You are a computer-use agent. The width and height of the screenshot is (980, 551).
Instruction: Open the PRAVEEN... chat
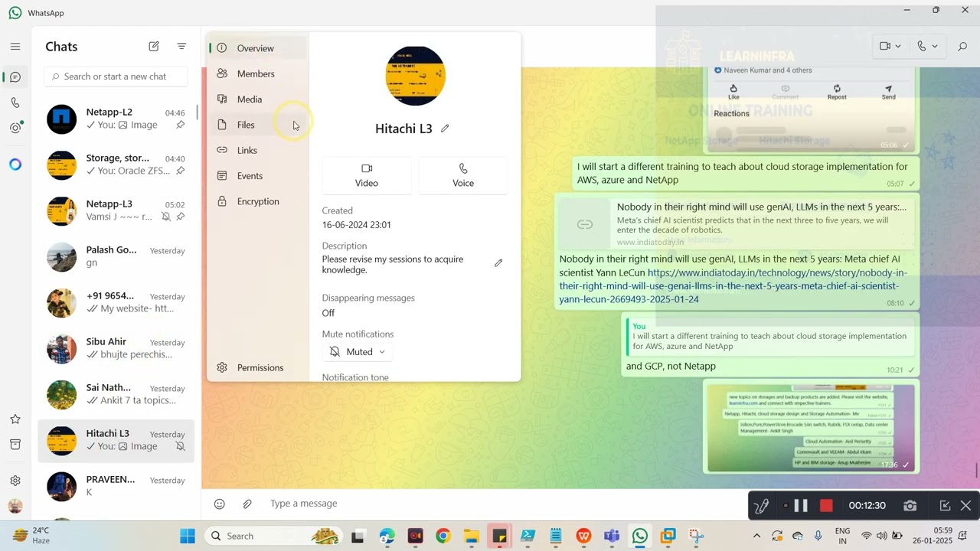coord(116,487)
